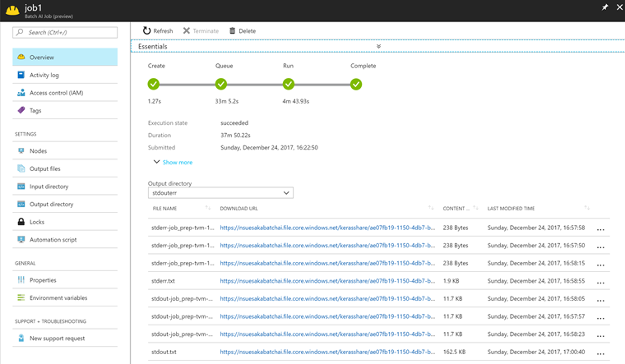Open the Input directory settings item
625x364 pixels.
[x=65, y=187]
